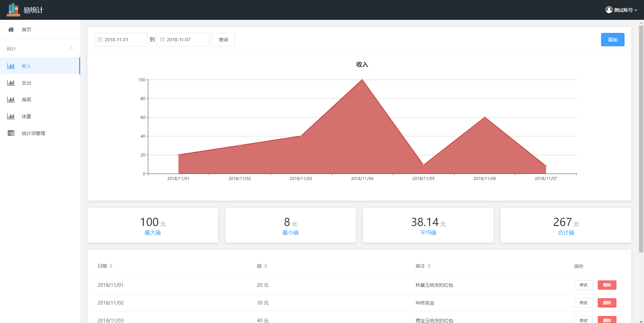Sort the table by 值 column

[265, 266]
